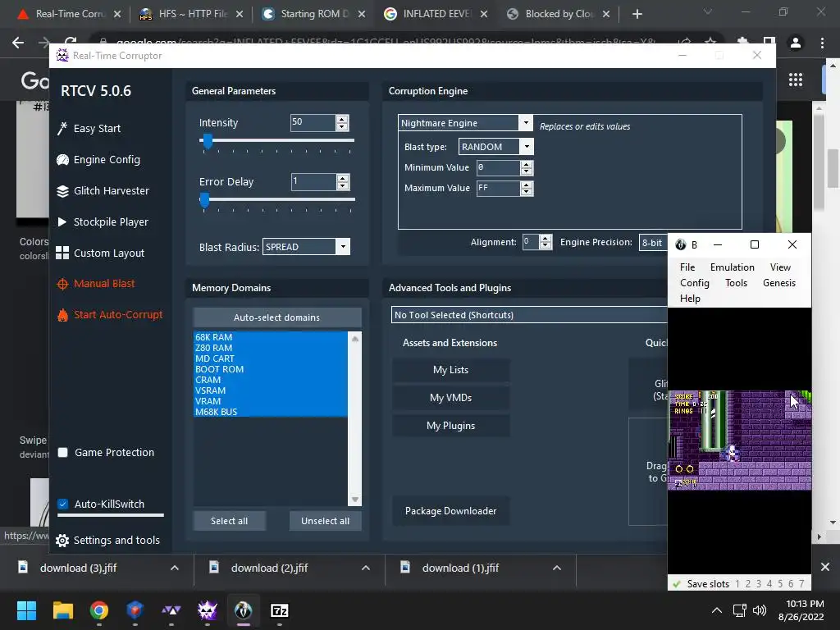The width and height of the screenshot is (840, 630).
Task: Select the M68K BUS memory domain
Action: pyautogui.click(x=271, y=412)
